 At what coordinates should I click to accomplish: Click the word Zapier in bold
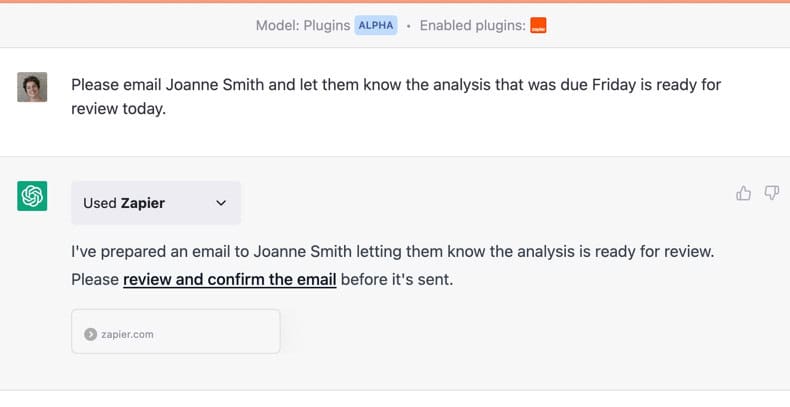click(x=143, y=203)
